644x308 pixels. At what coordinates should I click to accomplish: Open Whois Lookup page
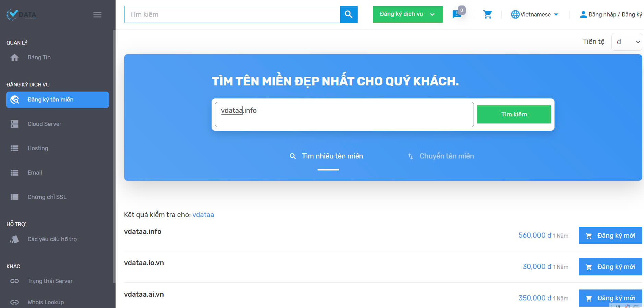coord(58,302)
